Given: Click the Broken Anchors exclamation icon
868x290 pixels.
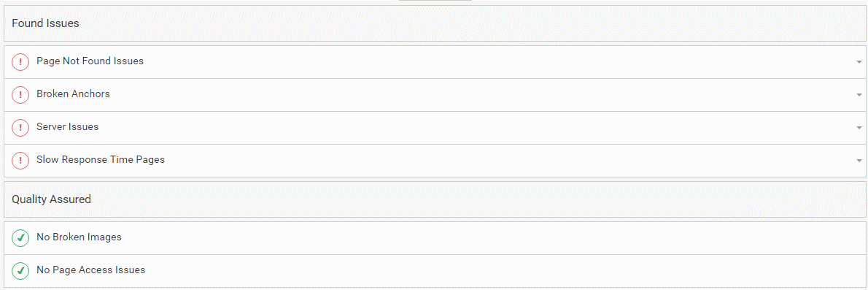Looking at the screenshot, I should (x=20, y=95).
